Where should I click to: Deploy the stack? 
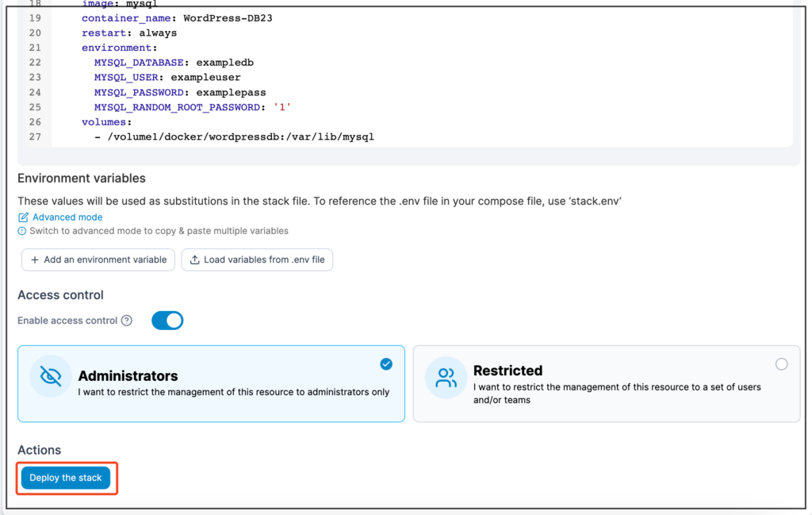66,478
